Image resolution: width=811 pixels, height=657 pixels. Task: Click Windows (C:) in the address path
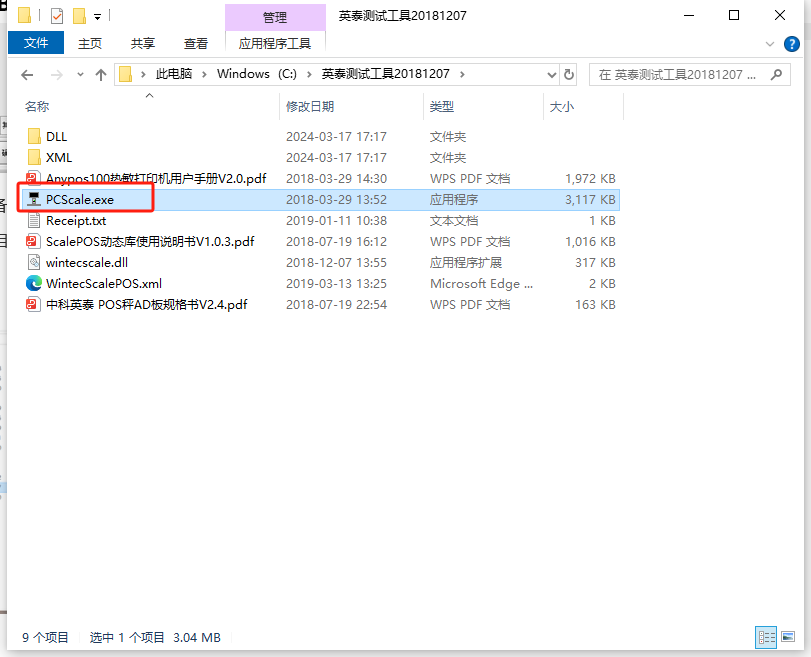[257, 74]
